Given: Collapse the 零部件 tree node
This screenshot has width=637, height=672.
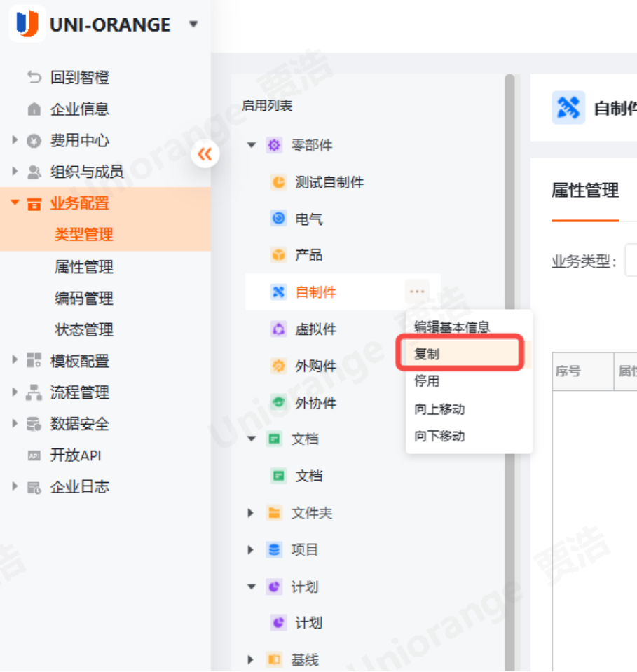Looking at the screenshot, I should [x=252, y=146].
